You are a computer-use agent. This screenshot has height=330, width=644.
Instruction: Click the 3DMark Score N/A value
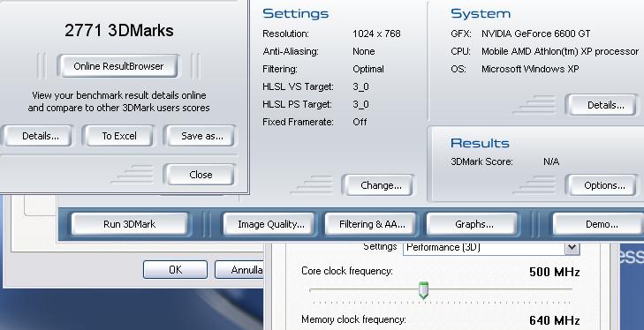point(551,161)
